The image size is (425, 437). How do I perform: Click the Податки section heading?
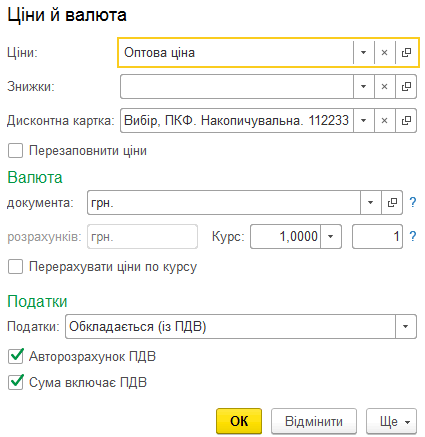[x=37, y=301]
